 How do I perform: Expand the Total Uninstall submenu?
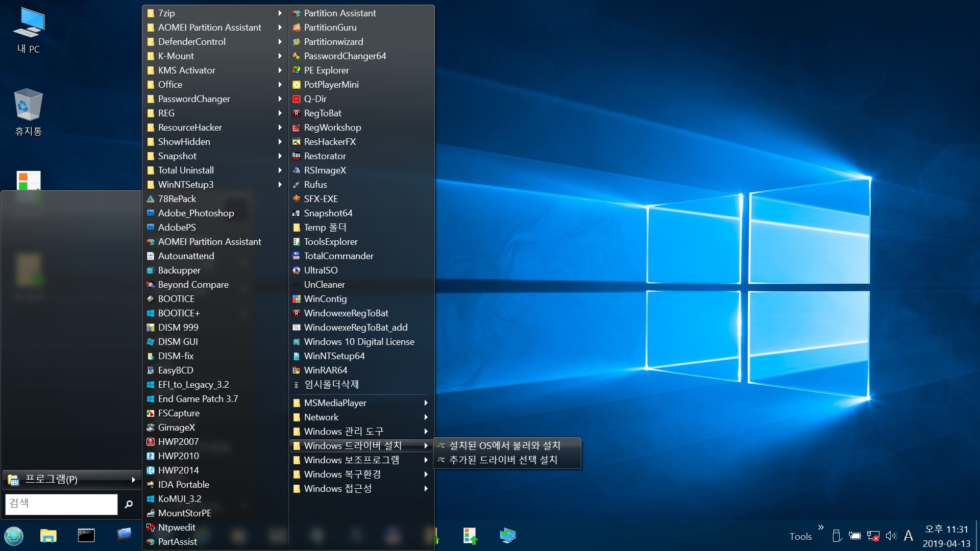point(215,170)
